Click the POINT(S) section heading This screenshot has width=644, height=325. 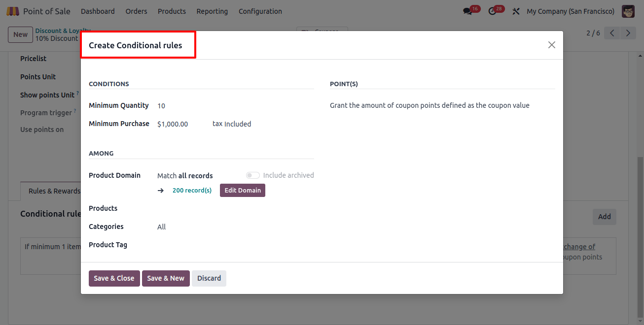coord(344,84)
